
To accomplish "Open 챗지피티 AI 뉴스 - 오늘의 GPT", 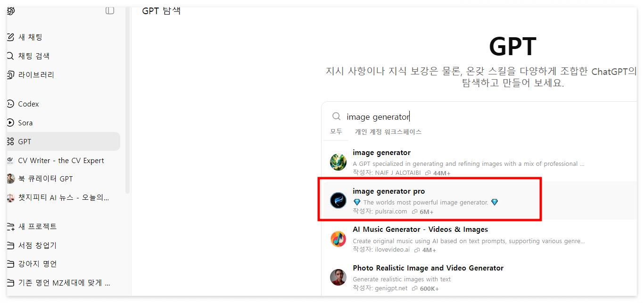I will (x=63, y=198).
